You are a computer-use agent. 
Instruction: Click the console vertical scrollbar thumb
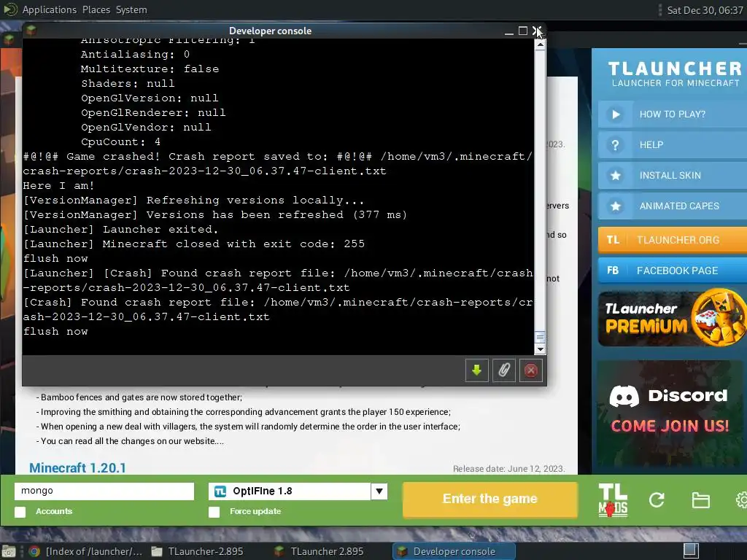[x=540, y=337]
